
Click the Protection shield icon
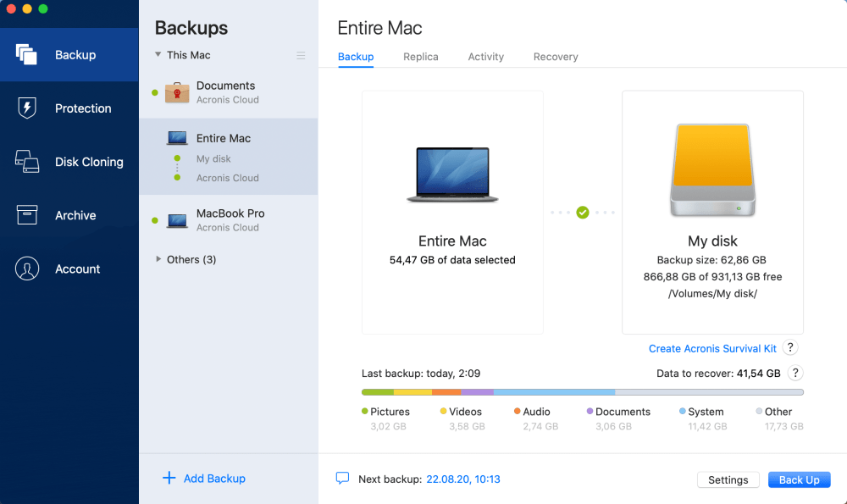tap(27, 108)
